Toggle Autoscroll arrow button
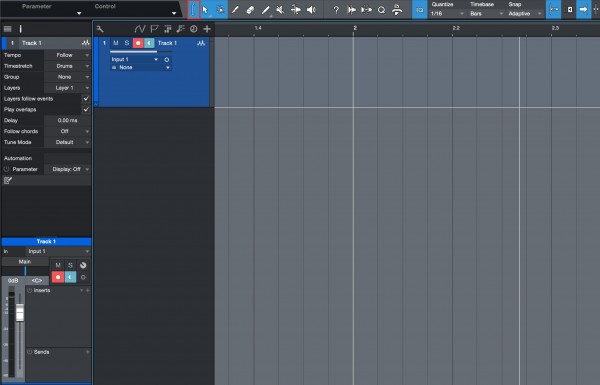 (x=584, y=10)
